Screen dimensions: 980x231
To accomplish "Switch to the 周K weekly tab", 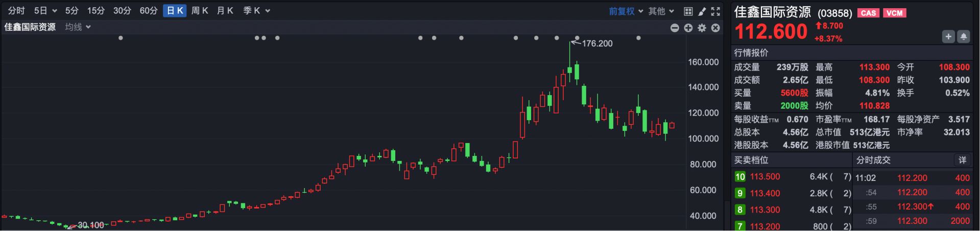I will (x=200, y=11).
